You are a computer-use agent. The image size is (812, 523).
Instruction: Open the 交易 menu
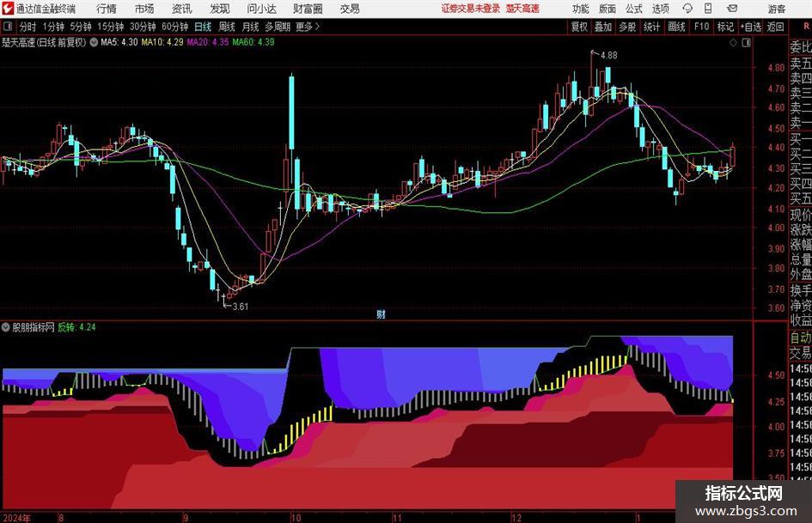(350, 9)
